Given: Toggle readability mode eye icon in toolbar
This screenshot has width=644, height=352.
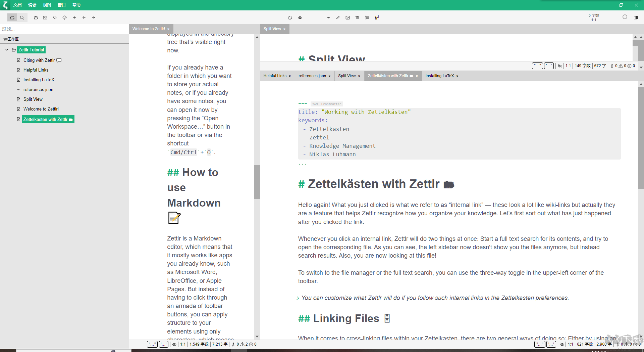Looking at the screenshot, I should tap(300, 17).
